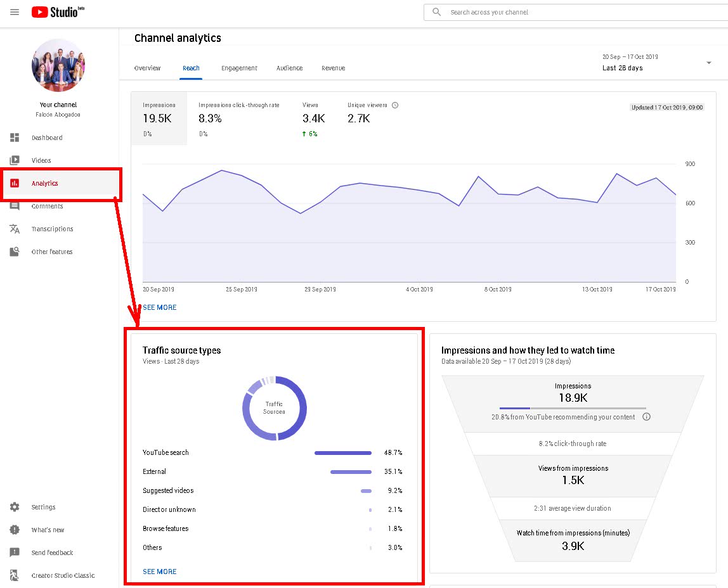728x588 pixels.
Task: Click info icon beside YouTube recommending text
Action: 646,417
